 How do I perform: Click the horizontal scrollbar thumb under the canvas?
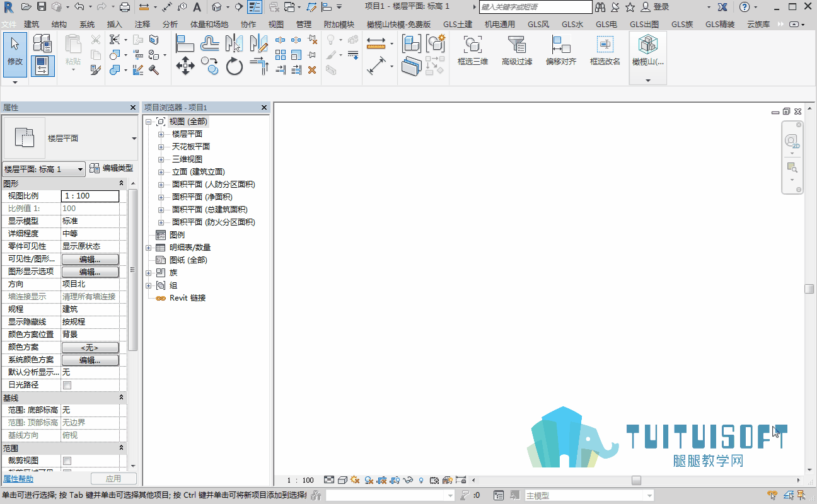637,480
